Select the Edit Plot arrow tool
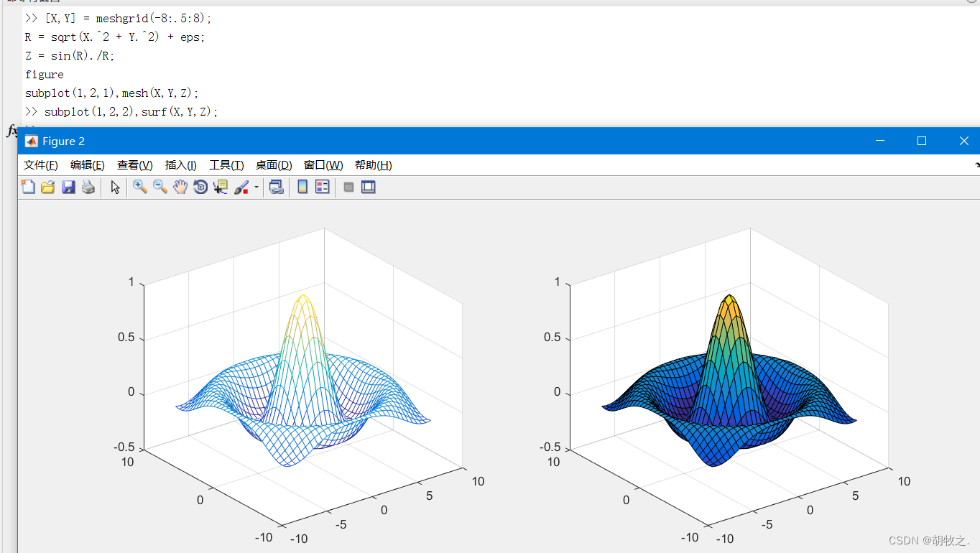Viewport: 980px width, 553px height. (115, 187)
